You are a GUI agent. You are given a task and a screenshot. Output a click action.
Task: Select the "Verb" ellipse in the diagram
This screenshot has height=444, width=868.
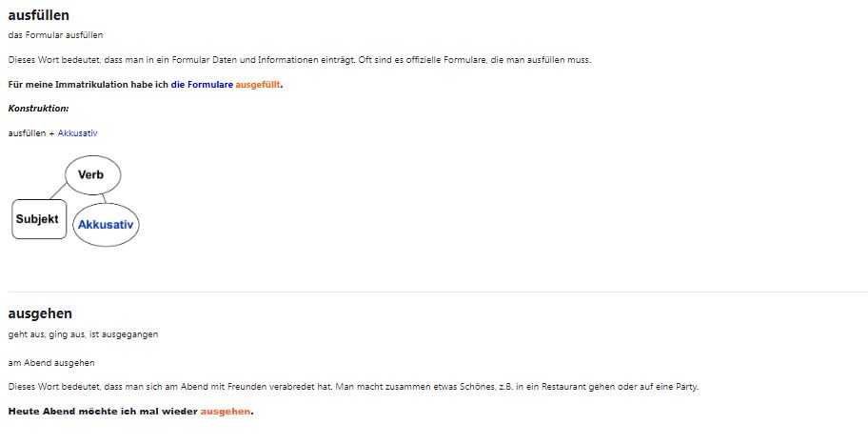coord(91,174)
